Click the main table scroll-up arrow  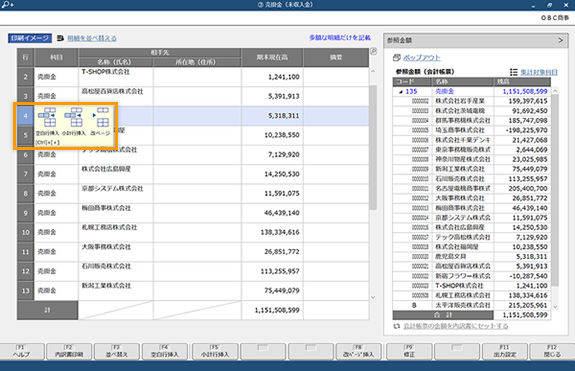point(373,71)
